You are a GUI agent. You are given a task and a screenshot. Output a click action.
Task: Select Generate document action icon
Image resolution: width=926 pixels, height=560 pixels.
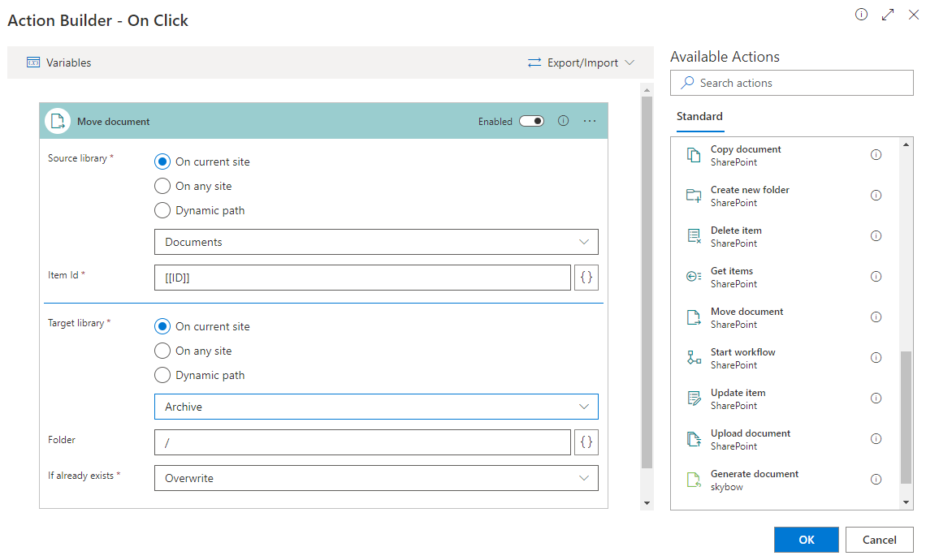(x=694, y=480)
